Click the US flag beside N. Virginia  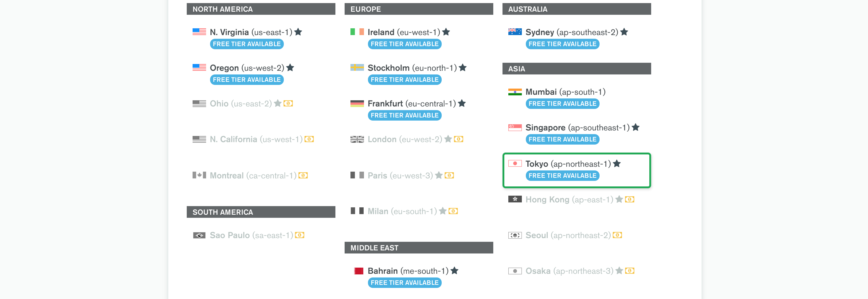coord(199,32)
